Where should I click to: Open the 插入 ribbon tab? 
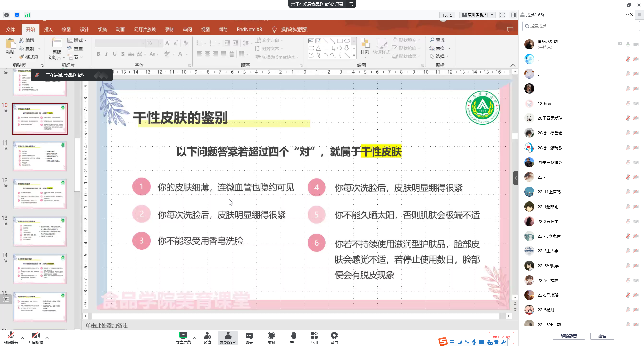48,30
